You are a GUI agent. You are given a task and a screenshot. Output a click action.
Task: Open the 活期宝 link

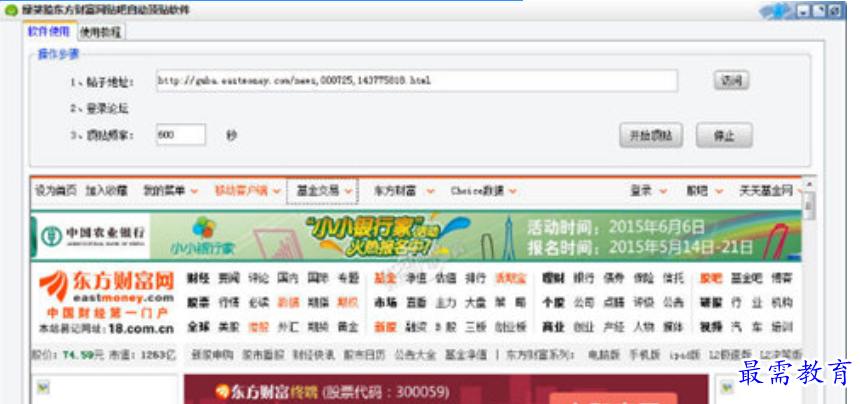pyautogui.click(x=511, y=278)
